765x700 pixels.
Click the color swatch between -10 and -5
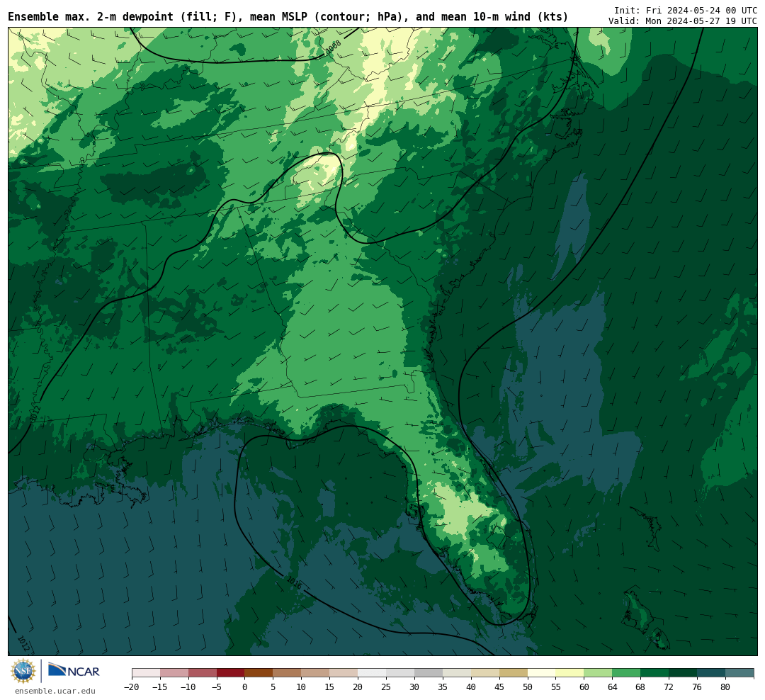pos(203,673)
